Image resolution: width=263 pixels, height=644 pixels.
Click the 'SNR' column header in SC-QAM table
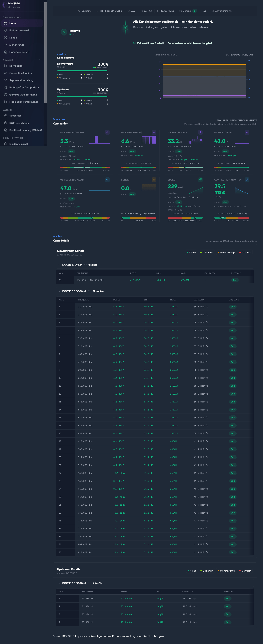tap(146, 300)
